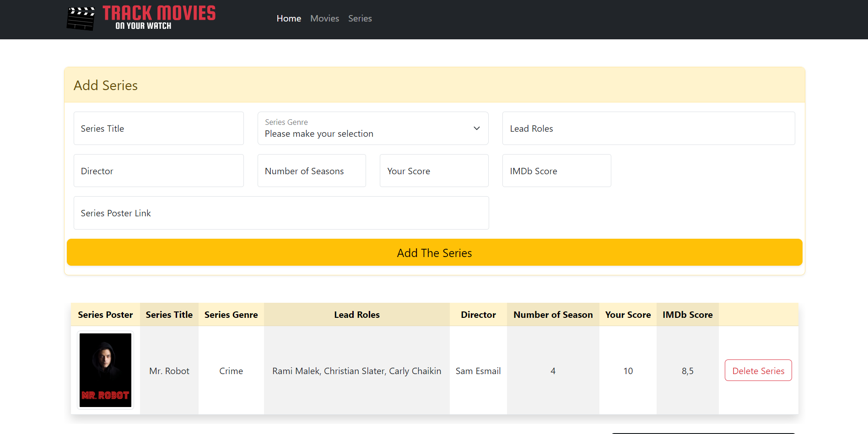
Task: Navigate to the Movies page
Action: pyautogui.click(x=324, y=18)
